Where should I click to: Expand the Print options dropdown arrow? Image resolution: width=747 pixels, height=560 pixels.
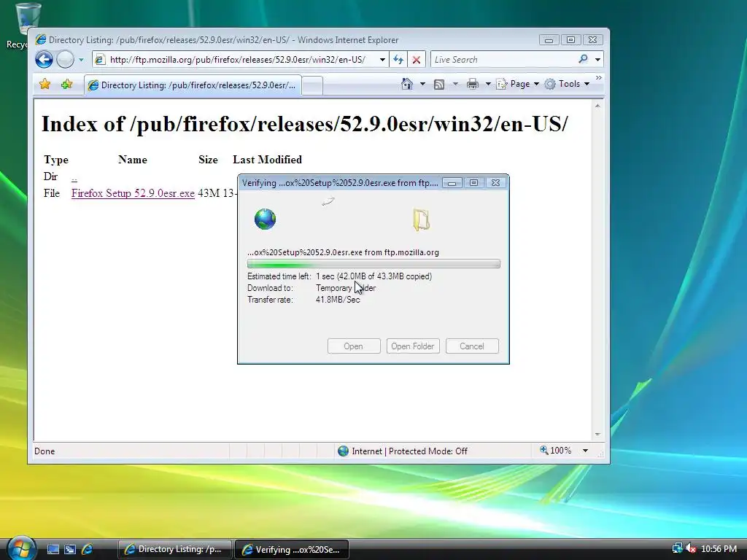(488, 85)
